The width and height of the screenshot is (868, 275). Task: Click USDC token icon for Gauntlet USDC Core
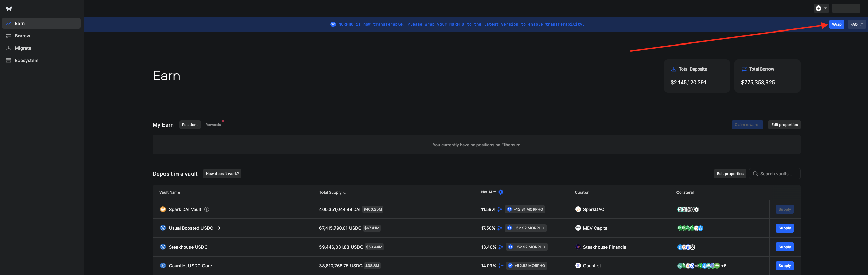pyautogui.click(x=163, y=265)
